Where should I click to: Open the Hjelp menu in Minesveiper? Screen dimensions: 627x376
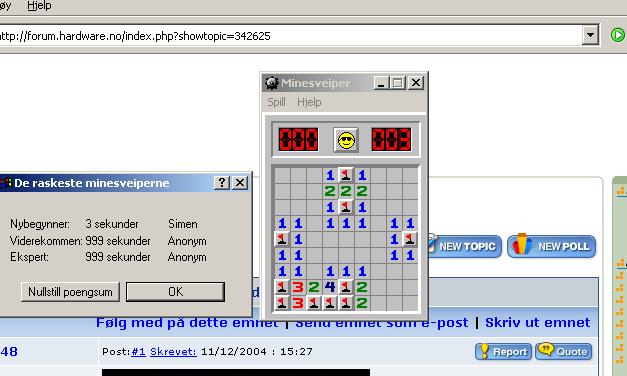coord(309,102)
